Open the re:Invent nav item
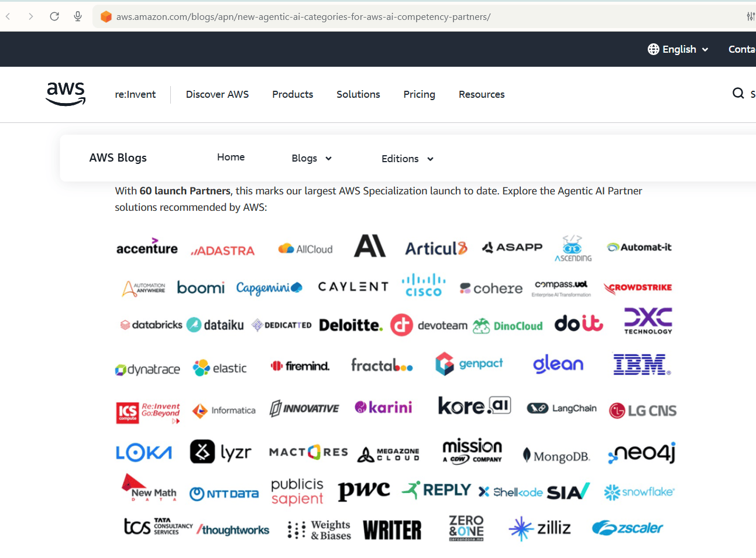 (x=135, y=94)
